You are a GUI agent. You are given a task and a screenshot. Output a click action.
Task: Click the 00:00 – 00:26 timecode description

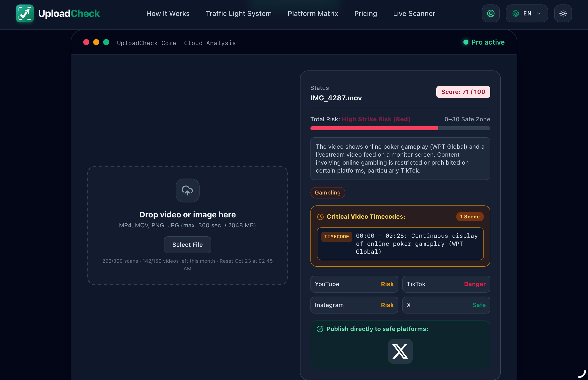pos(417,244)
